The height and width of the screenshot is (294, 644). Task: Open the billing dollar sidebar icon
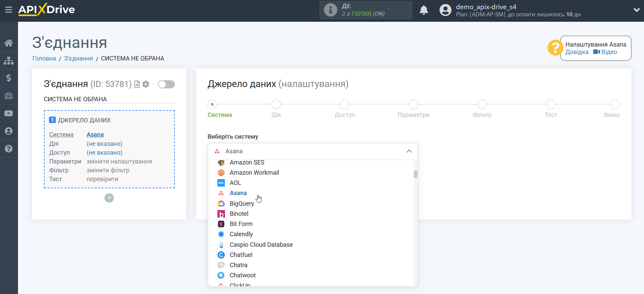(x=9, y=78)
